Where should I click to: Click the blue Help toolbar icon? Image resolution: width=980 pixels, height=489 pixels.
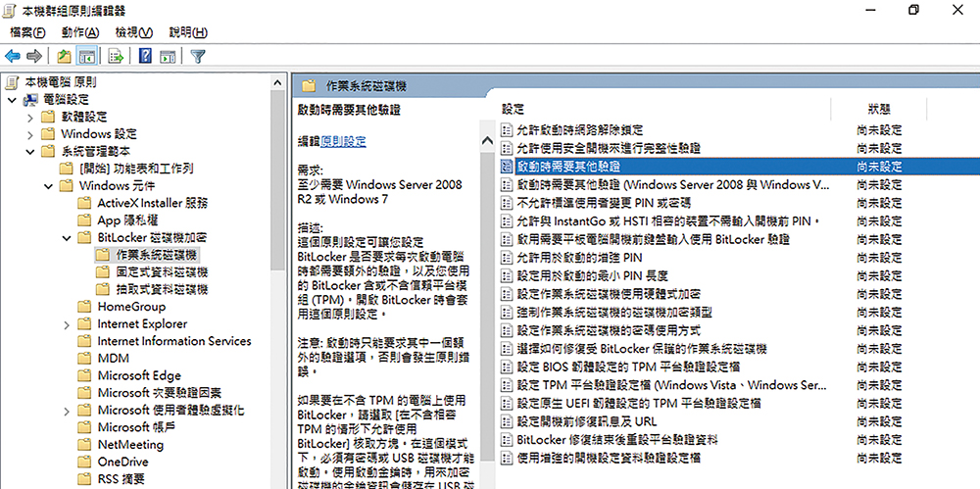(145, 56)
